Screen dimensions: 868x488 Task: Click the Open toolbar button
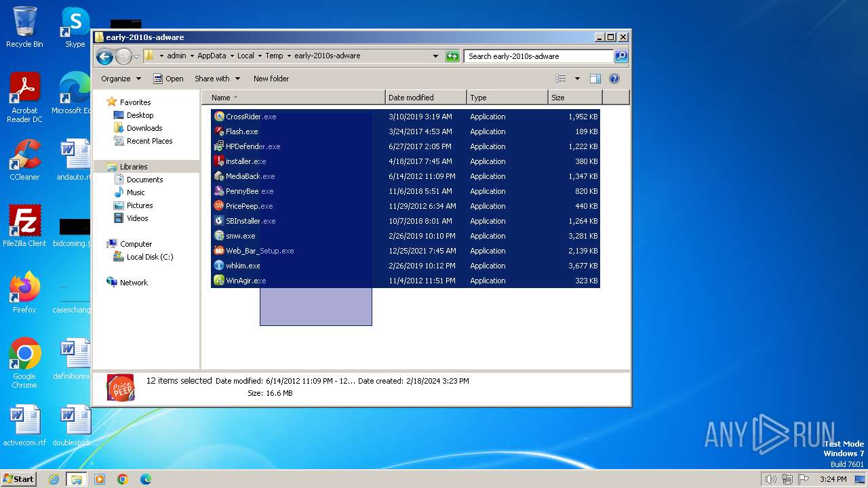pyautogui.click(x=168, y=79)
